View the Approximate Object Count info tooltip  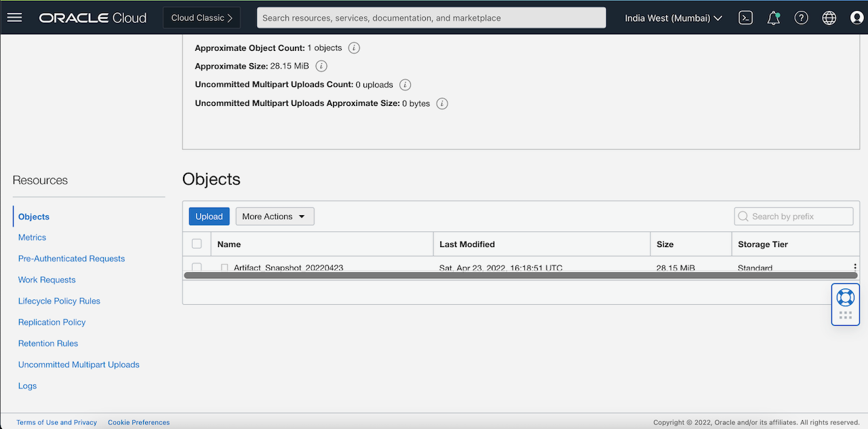click(x=353, y=48)
